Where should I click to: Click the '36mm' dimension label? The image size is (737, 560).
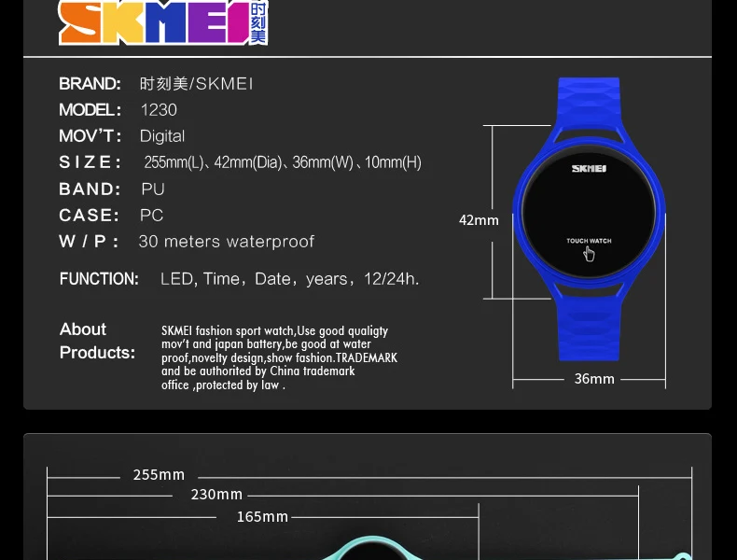[x=594, y=379]
